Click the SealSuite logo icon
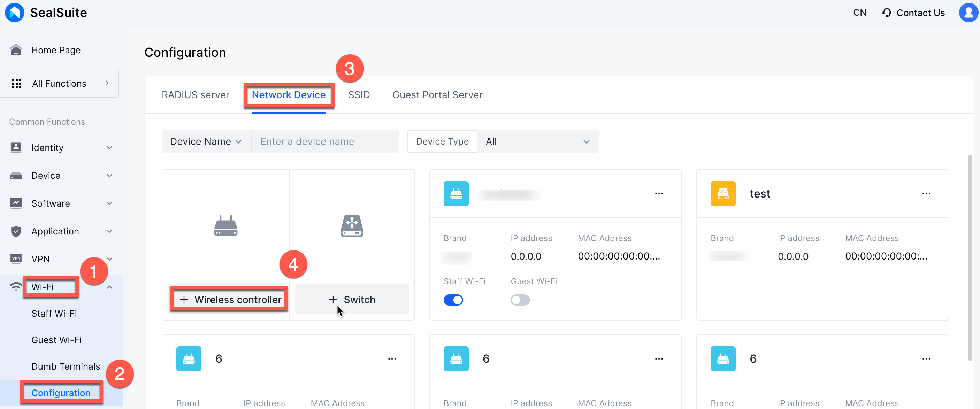980x409 pixels. pos(15,13)
